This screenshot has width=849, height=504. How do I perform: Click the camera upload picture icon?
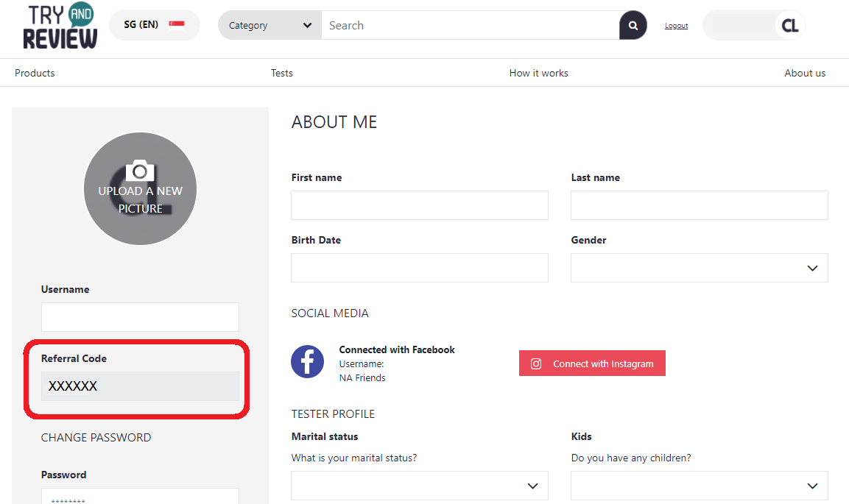140,171
